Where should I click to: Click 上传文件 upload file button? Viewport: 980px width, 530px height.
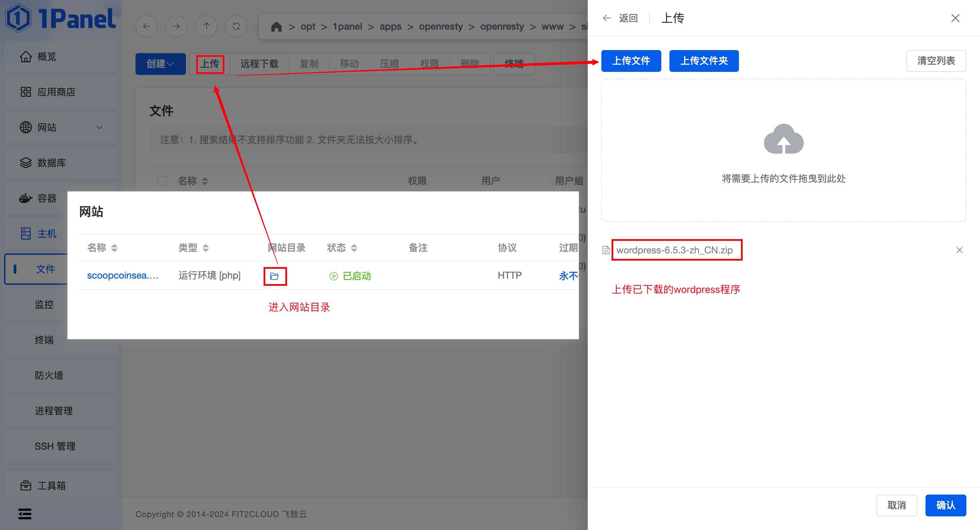[x=631, y=61]
